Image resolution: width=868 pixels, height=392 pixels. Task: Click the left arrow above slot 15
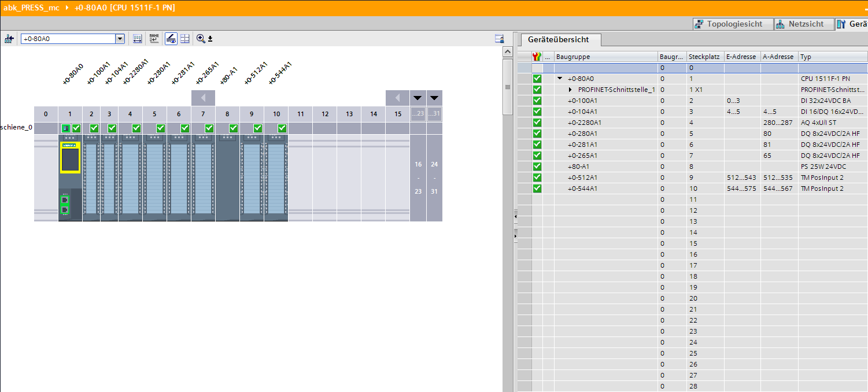[x=397, y=98]
